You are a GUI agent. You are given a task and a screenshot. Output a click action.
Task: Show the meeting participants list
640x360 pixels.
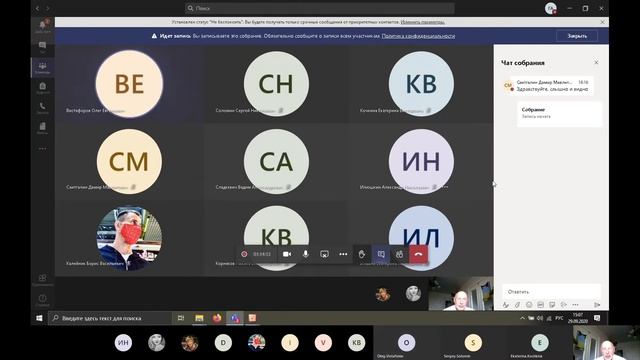click(x=400, y=254)
